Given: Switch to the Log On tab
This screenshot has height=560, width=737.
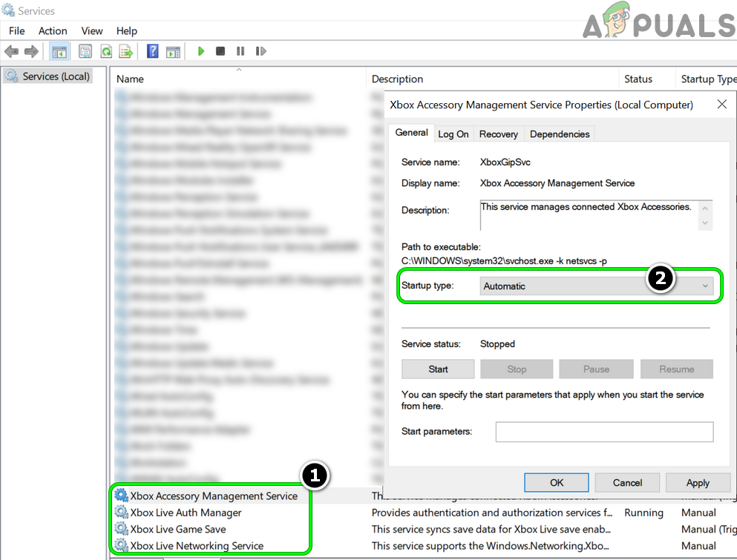Looking at the screenshot, I should [453, 134].
